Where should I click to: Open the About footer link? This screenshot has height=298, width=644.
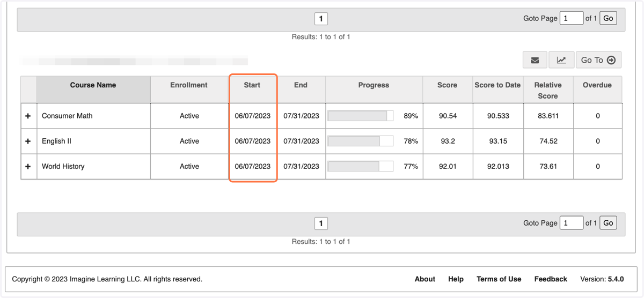pyautogui.click(x=425, y=279)
